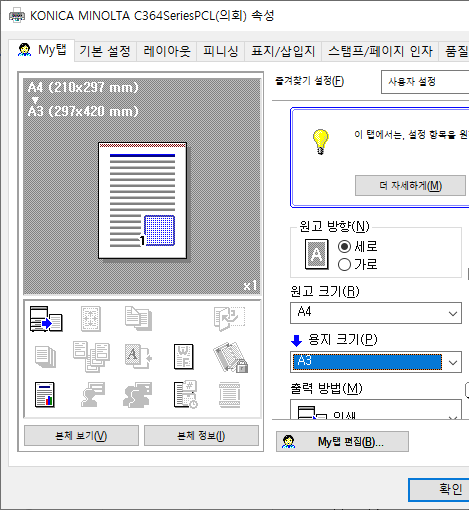Open the 즐겨찾기 설정 사용자 설정 dropdown
Image resolution: width=469 pixels, height=510 pixels.
pos(425,82)
